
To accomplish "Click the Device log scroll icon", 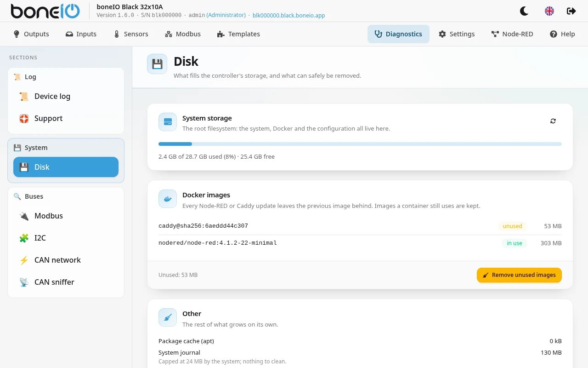I will click(24, 97).
